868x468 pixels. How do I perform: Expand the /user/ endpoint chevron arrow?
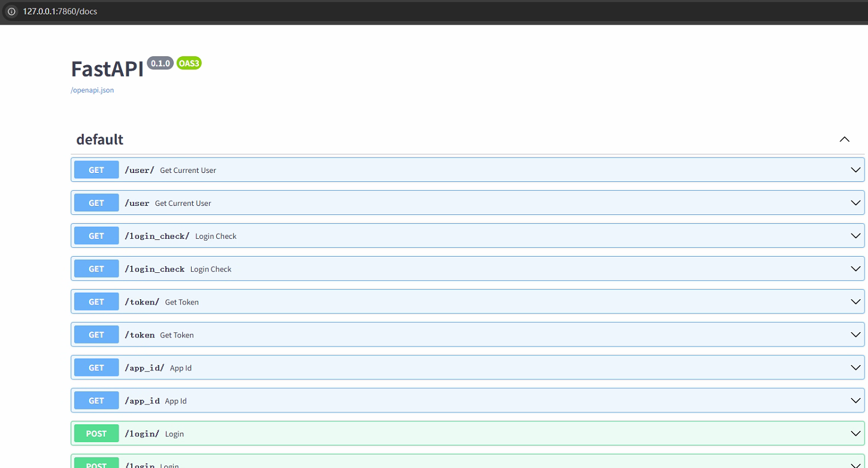[x=855, y=170]
